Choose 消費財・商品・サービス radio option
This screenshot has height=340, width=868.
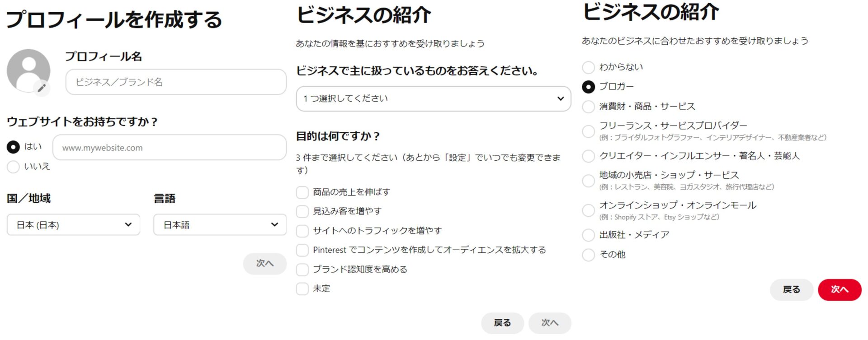(588, 107)
